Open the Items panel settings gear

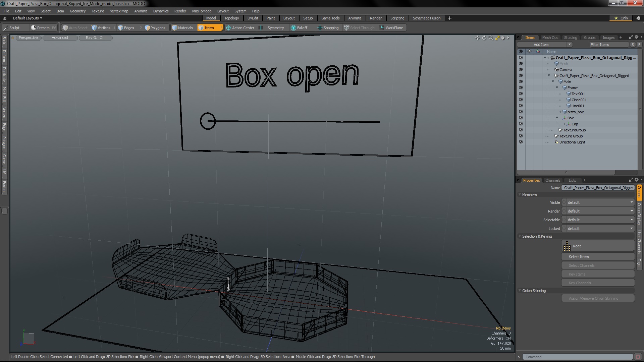tap(636, 37)
